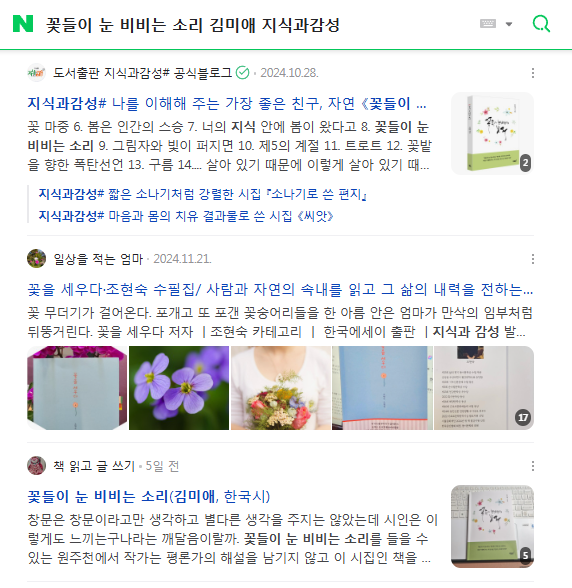Expand the dropdown arrow beside keyboard icon

tap(509, 24)
